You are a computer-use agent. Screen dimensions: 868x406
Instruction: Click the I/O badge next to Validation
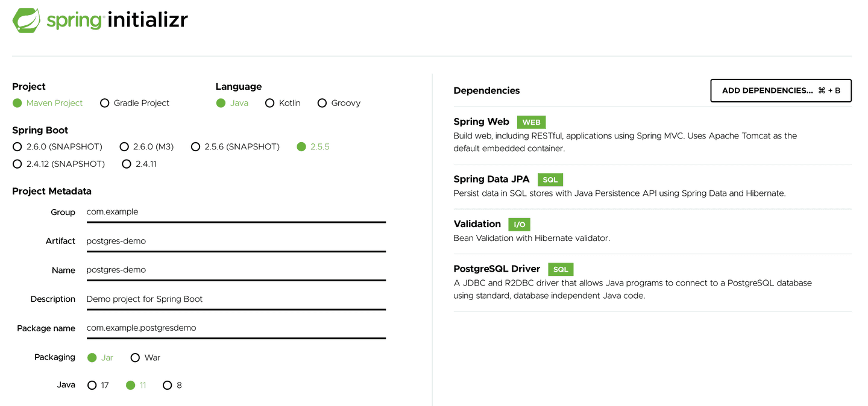tap(519, 225)
